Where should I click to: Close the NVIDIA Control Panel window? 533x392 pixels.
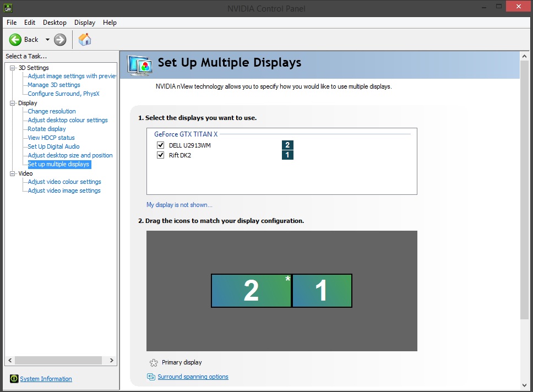518,7
